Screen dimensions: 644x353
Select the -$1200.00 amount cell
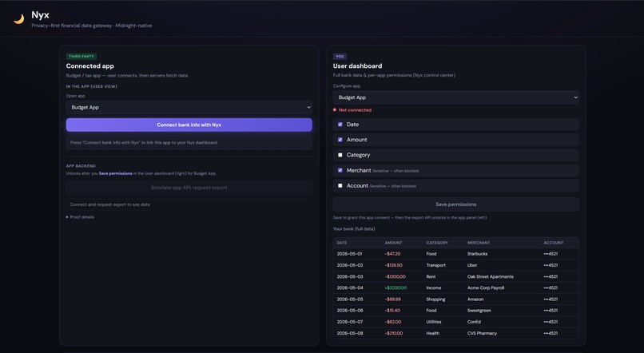[x=395, y=276]
